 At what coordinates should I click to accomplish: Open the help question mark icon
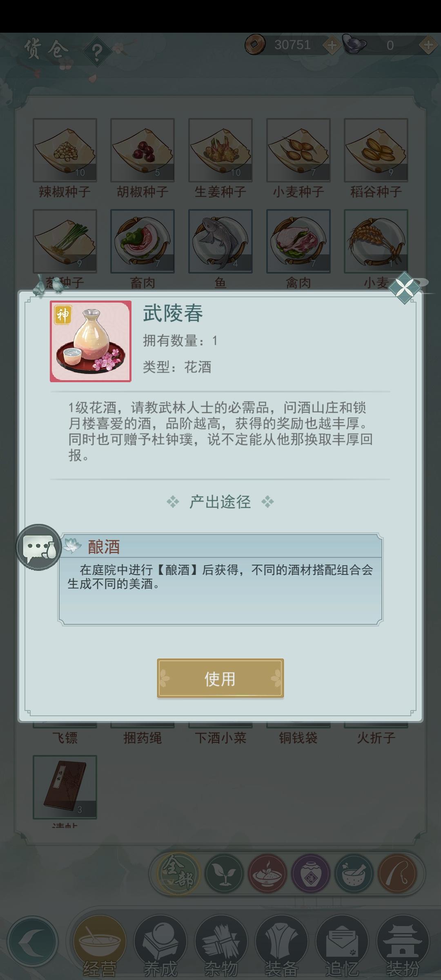pos(97,52)
